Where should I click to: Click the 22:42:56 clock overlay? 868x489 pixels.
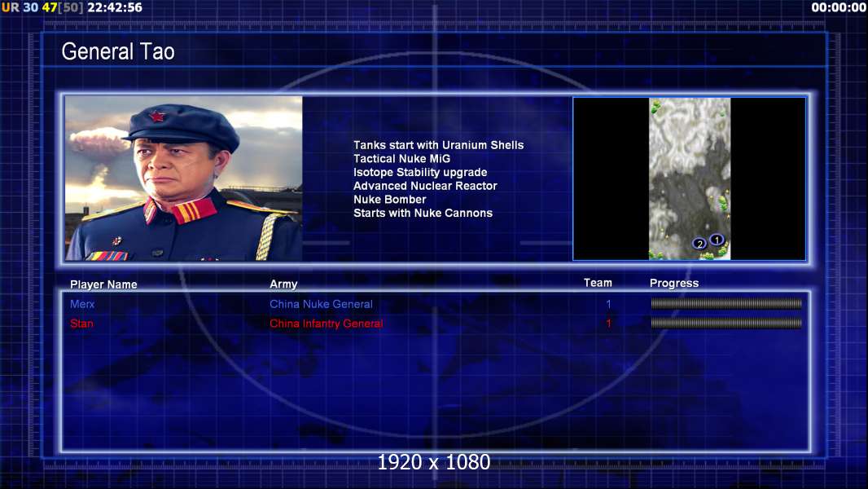coord(115,8)
